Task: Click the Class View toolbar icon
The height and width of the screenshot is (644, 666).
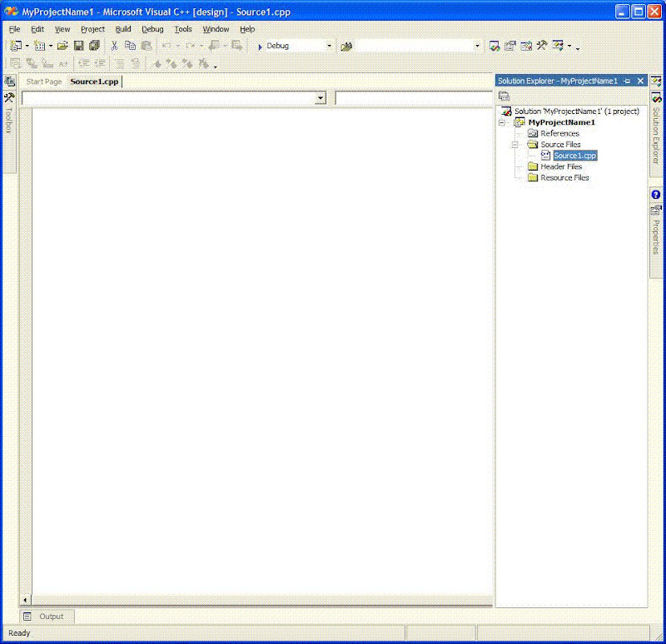Action: pyautogui.click(x=558, y=46)
